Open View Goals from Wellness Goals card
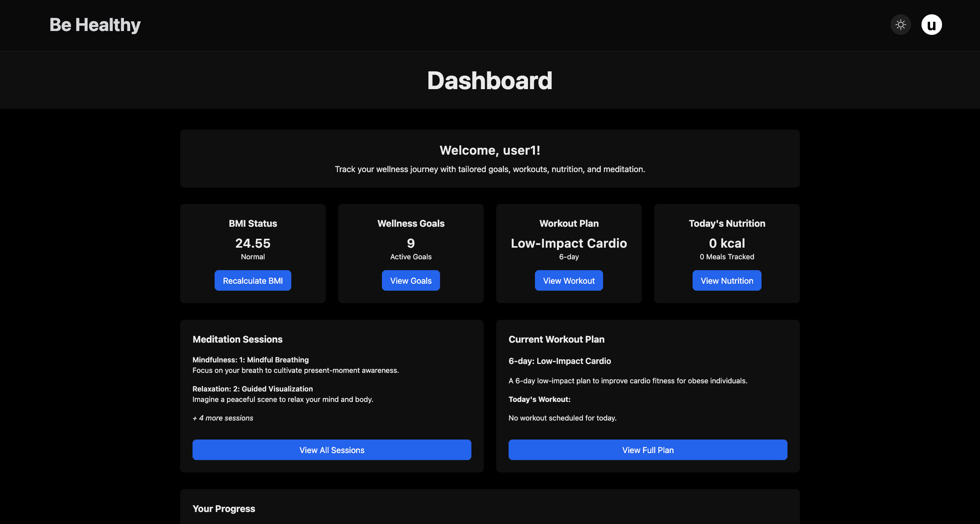 411,280
